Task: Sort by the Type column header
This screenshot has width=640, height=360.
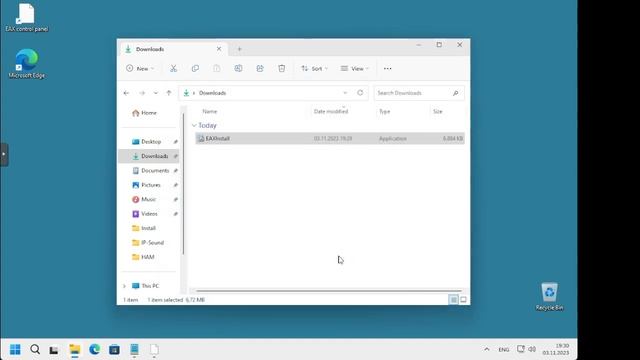Action: [x=384, y=111]
